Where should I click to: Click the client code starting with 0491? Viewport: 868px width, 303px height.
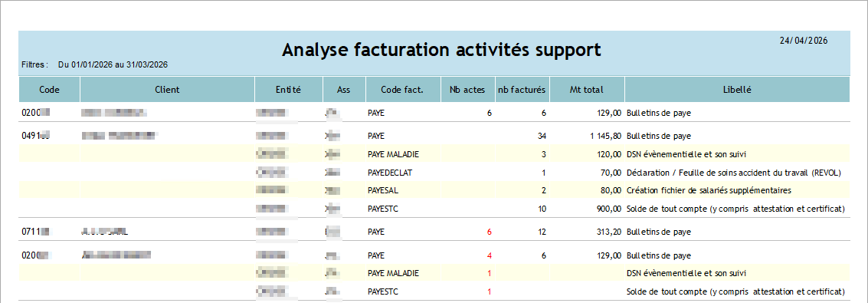[x=35, y=136]
